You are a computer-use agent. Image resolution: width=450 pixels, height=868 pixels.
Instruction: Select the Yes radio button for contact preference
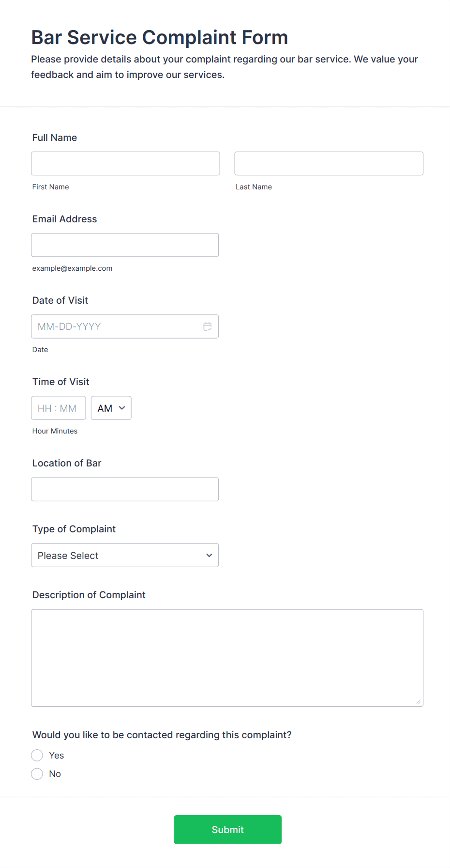click(x=37, y=755)
